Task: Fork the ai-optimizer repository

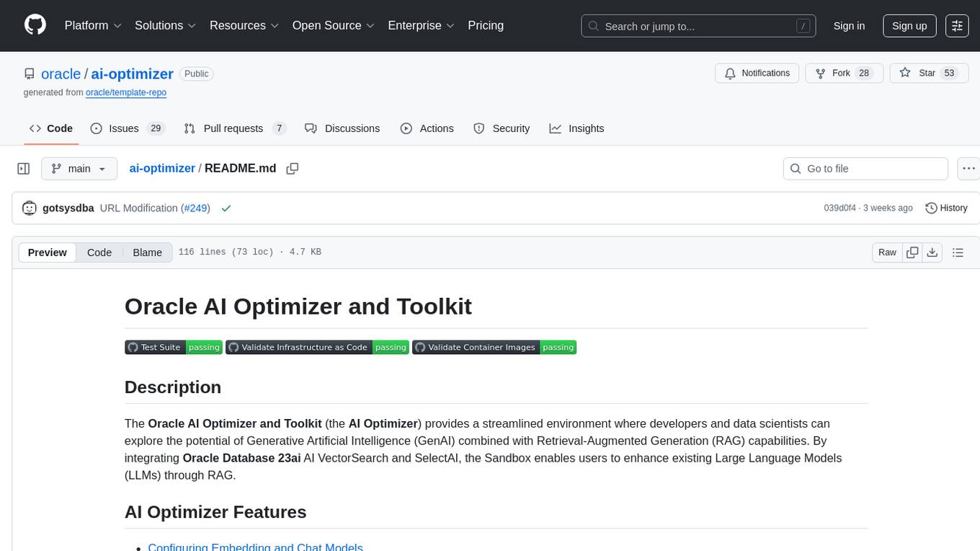Action: (845, 73)
